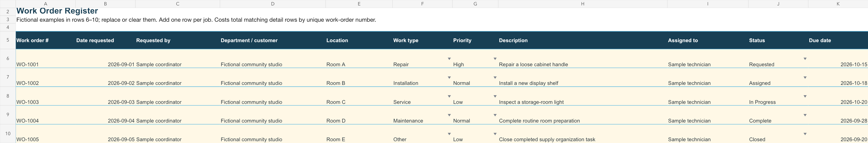The width and height of the screenshot is (868, 143).
Task: Select the Room A location cell
Action: [359, 59]
